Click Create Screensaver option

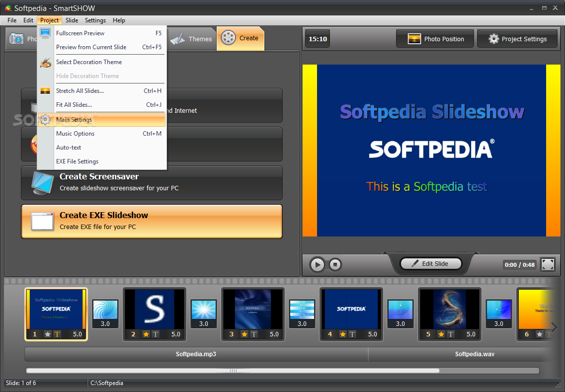pos(152,183)
